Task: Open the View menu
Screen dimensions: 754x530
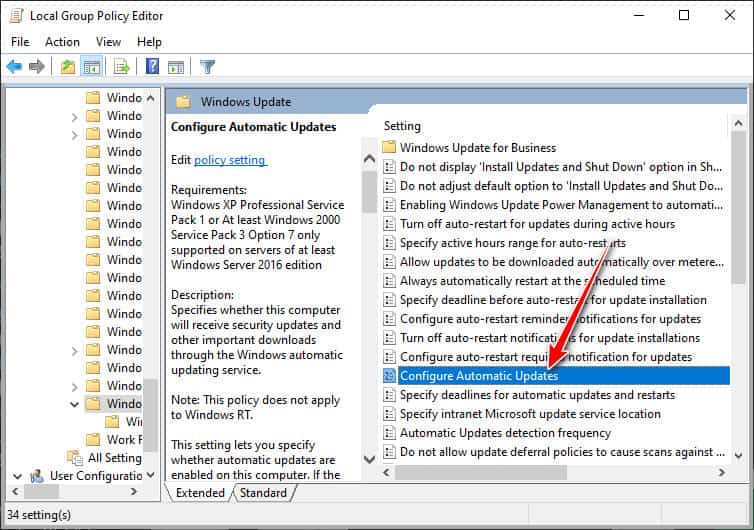Action: coord(108,42)
